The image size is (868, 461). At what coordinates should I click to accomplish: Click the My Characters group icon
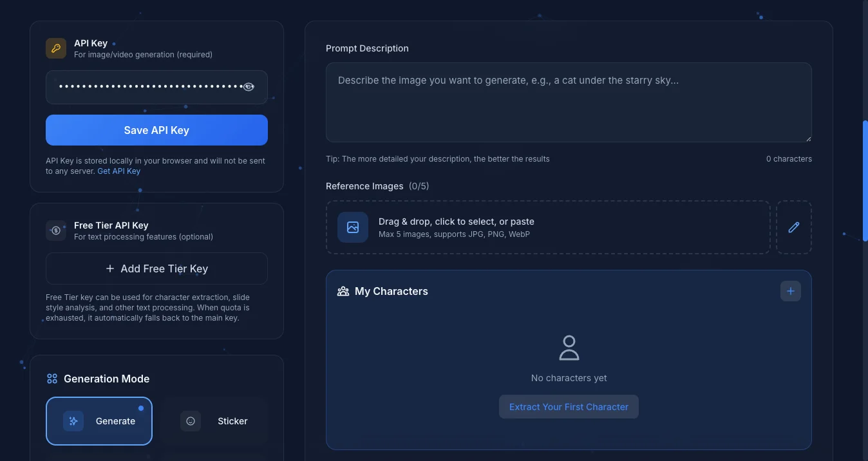(x=342, y=290)
